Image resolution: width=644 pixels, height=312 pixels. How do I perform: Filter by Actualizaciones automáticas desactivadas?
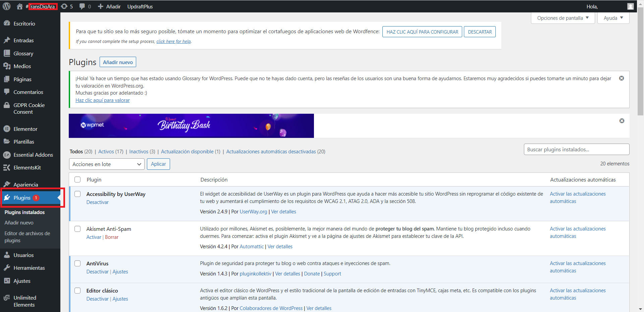pyautogui.click(x=276, y=152)
